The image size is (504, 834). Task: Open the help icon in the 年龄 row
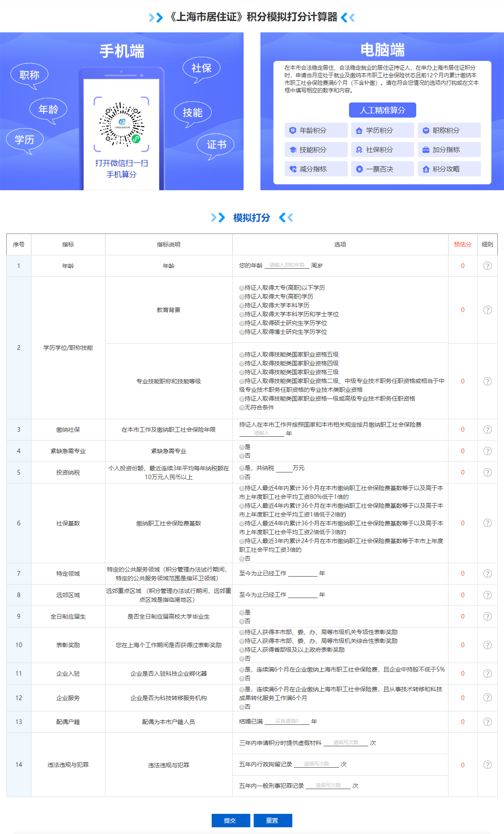[x=487, y=266]
